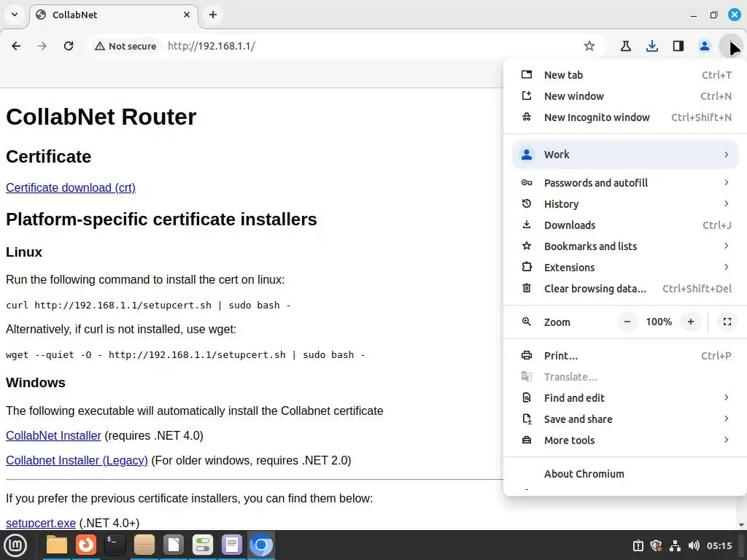747x560 pixels.
Task: Switch to Chromium taskbar icon
Action: 260,545
